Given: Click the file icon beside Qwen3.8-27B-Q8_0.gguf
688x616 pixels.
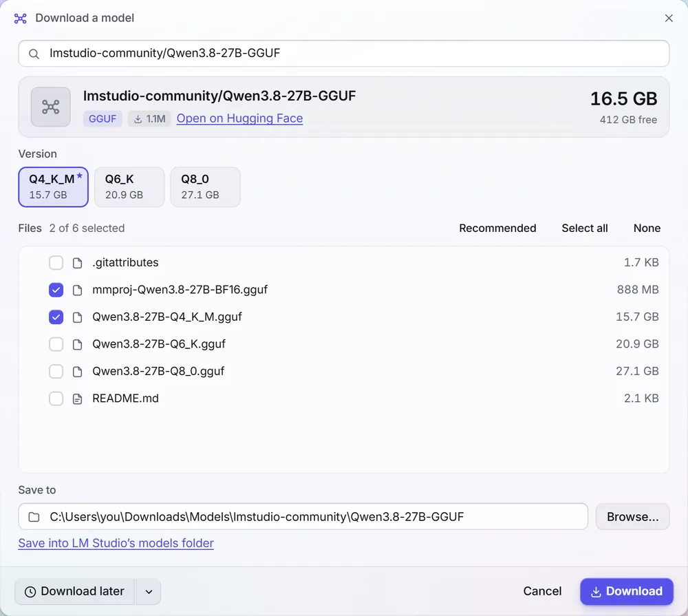Looking at the screenshot, I should pos(77,372).
